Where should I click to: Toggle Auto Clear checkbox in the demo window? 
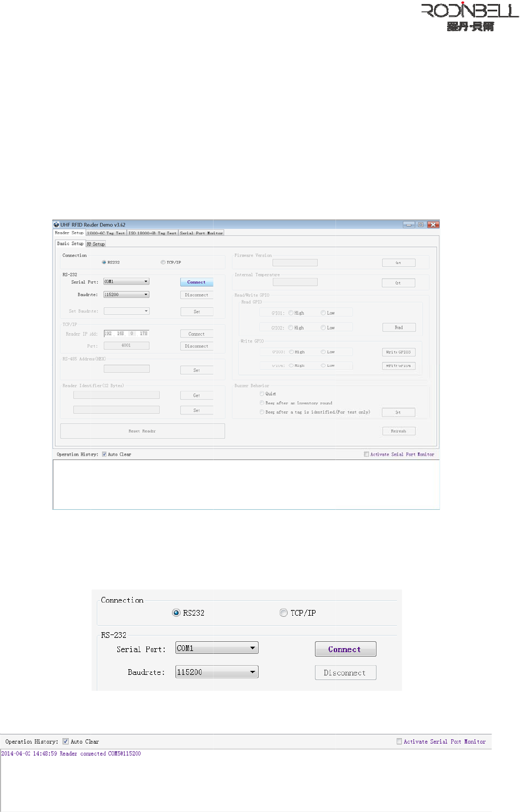[104, 454]
